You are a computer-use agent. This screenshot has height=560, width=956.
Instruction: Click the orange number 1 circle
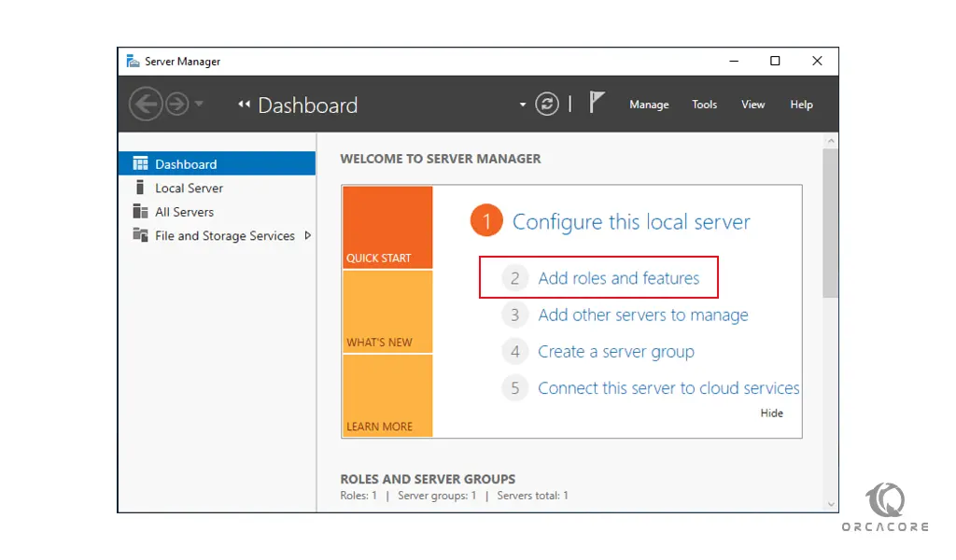486,220
